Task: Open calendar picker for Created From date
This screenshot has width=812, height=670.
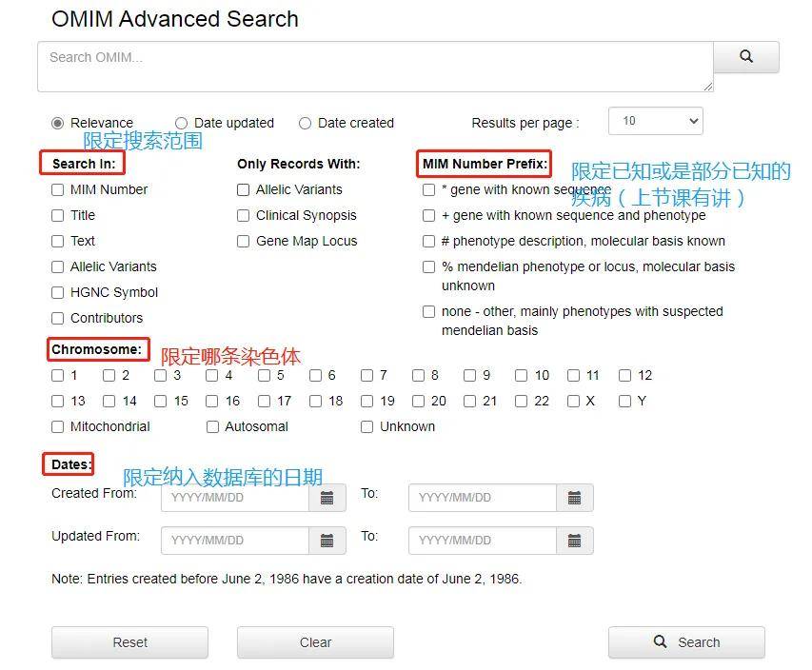Action: point(327,498)
